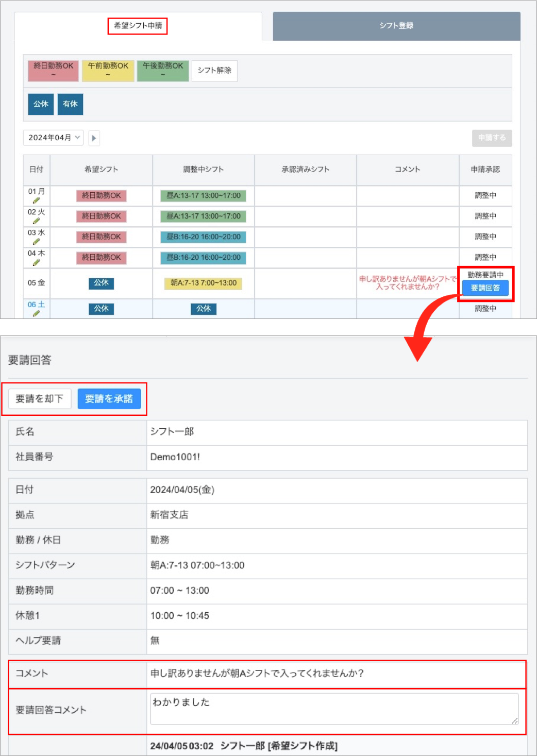Screen dimensions: 537x756
Task: Open the シフト登録 tab
Action: (396, 26)
